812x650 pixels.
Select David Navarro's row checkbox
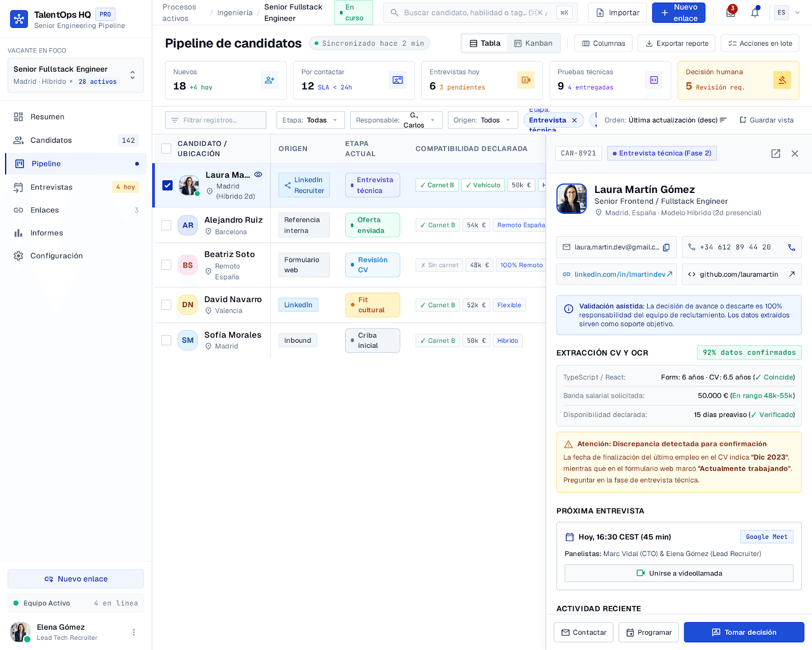point(166,305)
